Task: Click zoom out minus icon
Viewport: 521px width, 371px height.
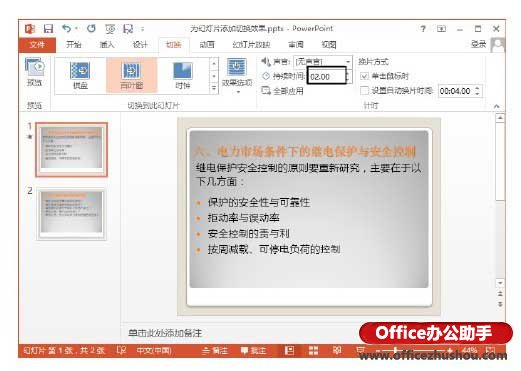Action: click(378, 351)
